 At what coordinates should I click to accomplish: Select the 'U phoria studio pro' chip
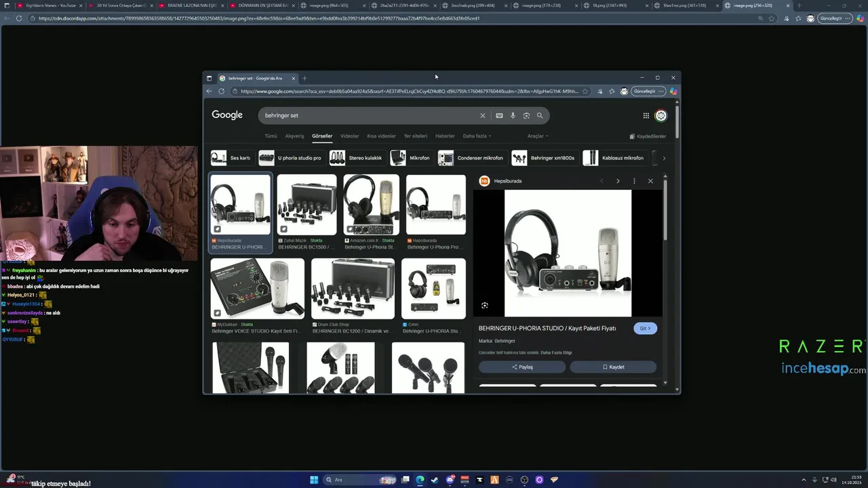point(291,158)
